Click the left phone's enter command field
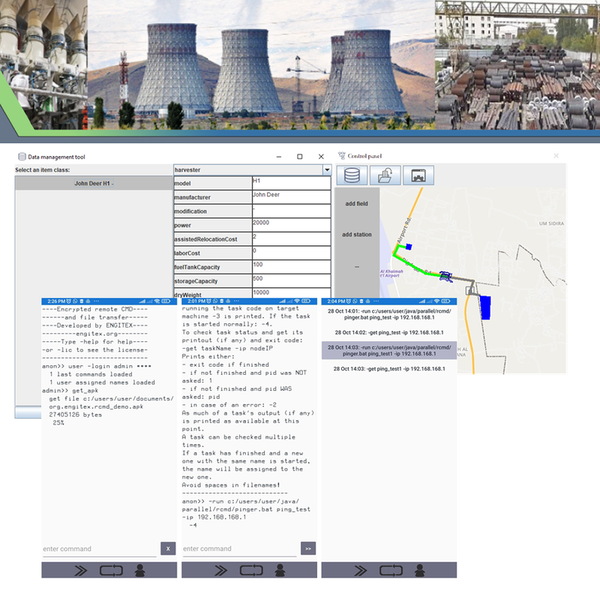The width and height of the screenshot is (600, 600). [98, 549]
